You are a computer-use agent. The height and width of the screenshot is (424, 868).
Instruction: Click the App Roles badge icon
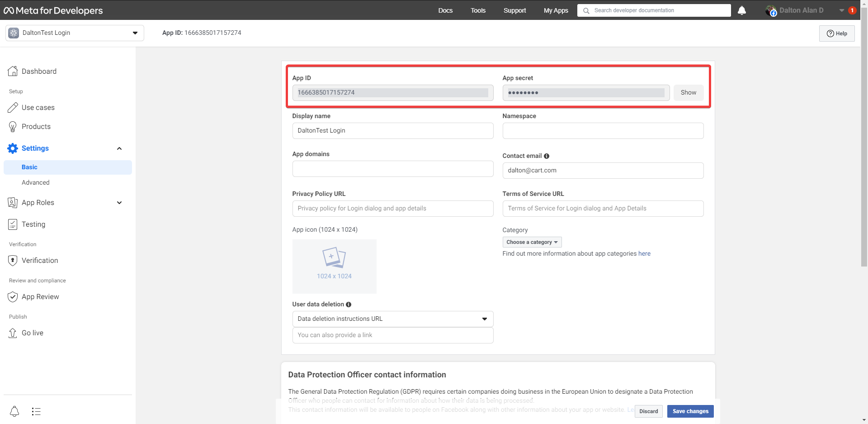point(13,202)
